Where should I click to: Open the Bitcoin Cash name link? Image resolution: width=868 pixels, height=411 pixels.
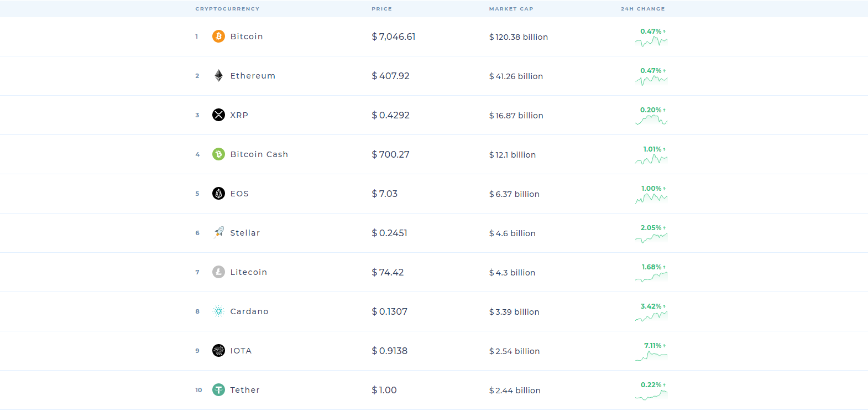pos(259,154)
